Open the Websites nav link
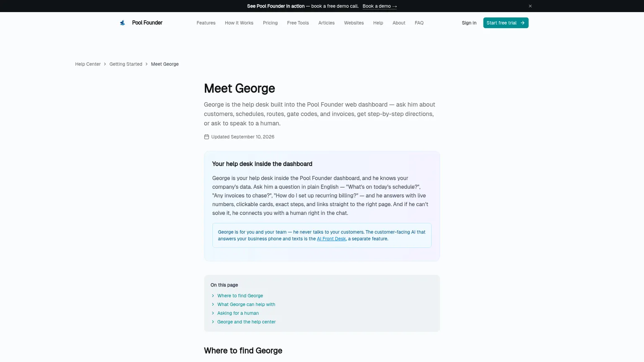 point(354,23)
